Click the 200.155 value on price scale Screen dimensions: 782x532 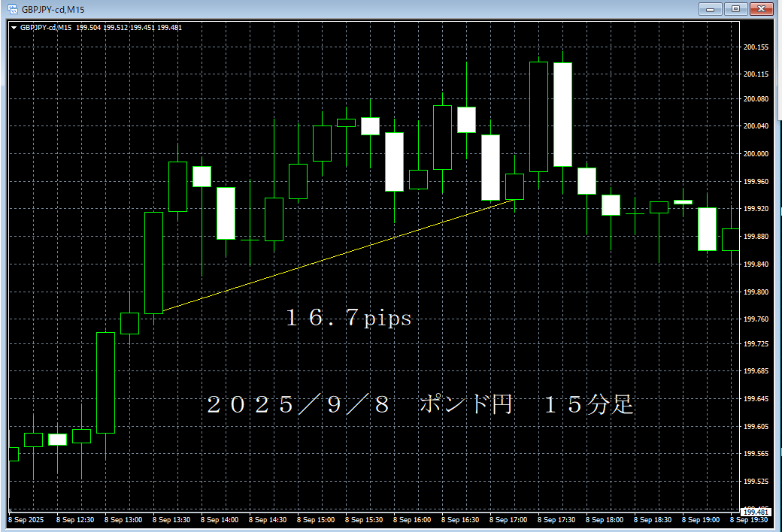pos(756,47)
